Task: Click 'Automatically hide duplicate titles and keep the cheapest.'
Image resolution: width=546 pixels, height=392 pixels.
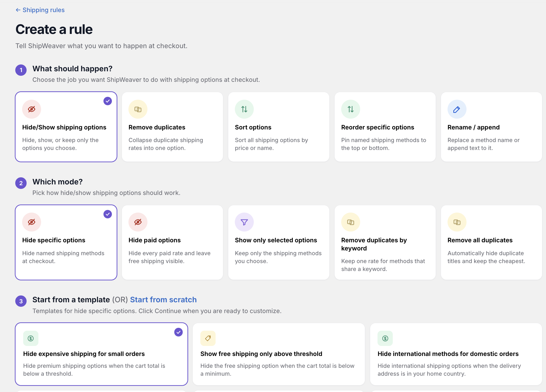Action: click(x=486, y=257)
